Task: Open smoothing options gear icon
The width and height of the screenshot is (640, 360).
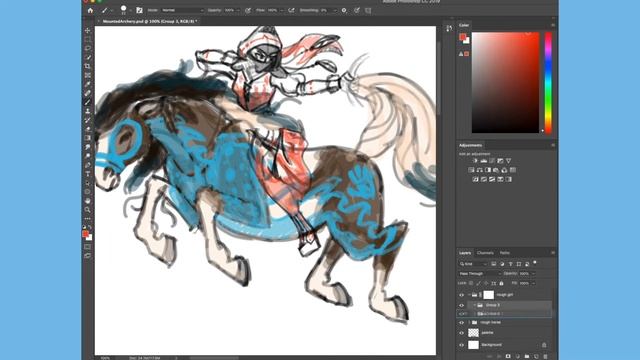Action: (x=344, y=10)
